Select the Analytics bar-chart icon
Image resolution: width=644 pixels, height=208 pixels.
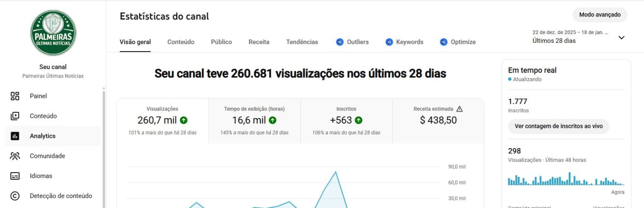tap(15, 136)
